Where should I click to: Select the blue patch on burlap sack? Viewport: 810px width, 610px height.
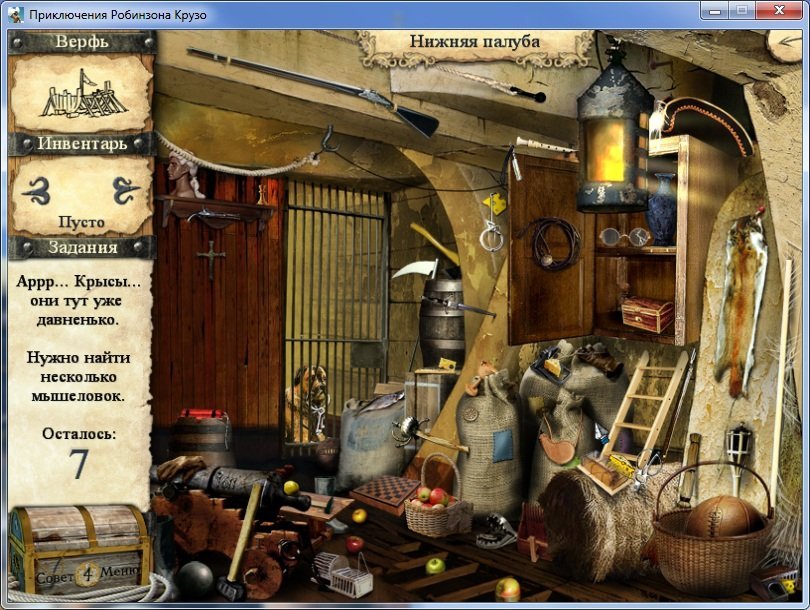(504, 446)
